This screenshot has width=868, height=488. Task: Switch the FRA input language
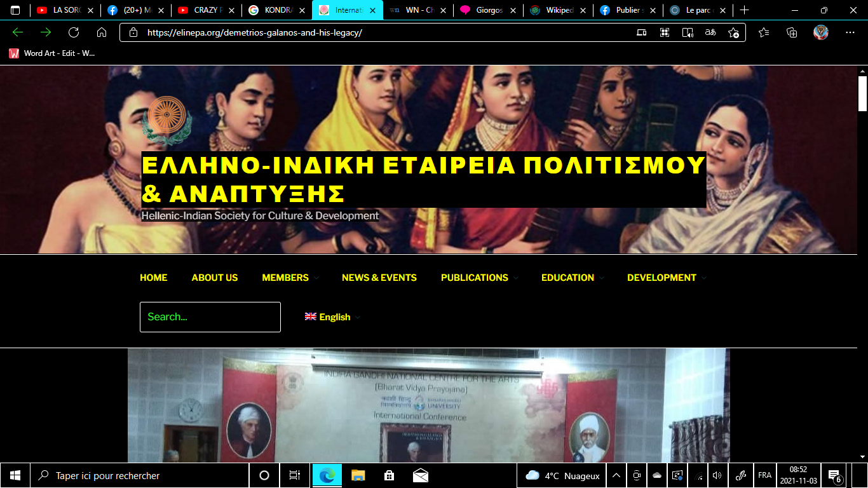(764, 475)
